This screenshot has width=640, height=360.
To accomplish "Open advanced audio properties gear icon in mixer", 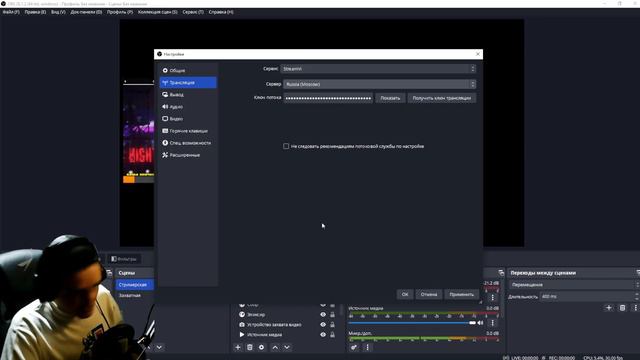I will 354,347.
